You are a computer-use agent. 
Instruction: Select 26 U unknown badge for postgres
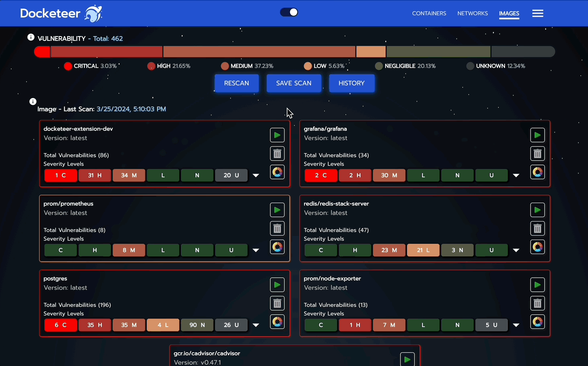point(231,325)
